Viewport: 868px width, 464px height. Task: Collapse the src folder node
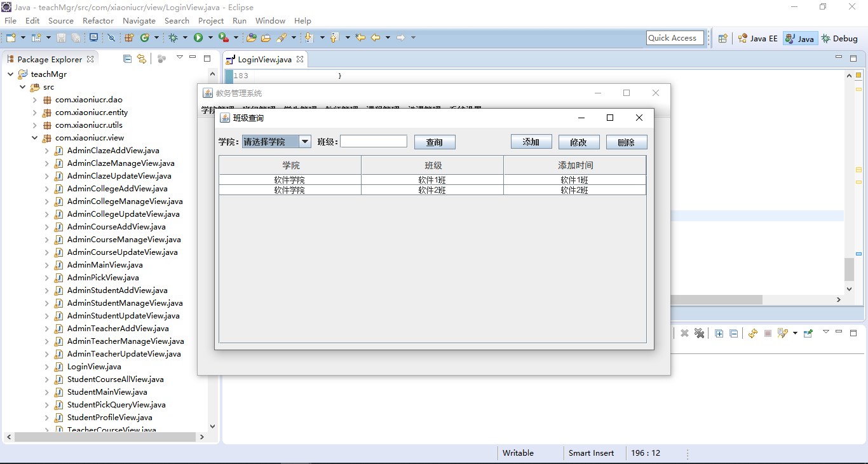(x=22, y=86)
